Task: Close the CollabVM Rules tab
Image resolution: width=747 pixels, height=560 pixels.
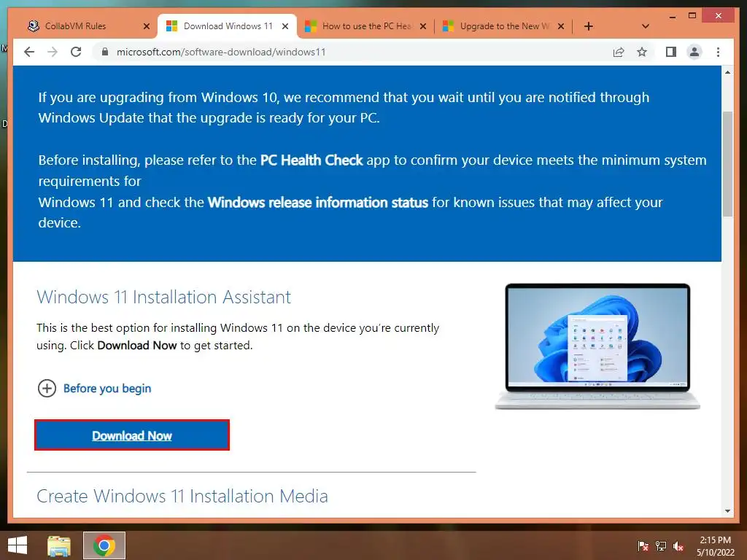Action: pos(147,26)
